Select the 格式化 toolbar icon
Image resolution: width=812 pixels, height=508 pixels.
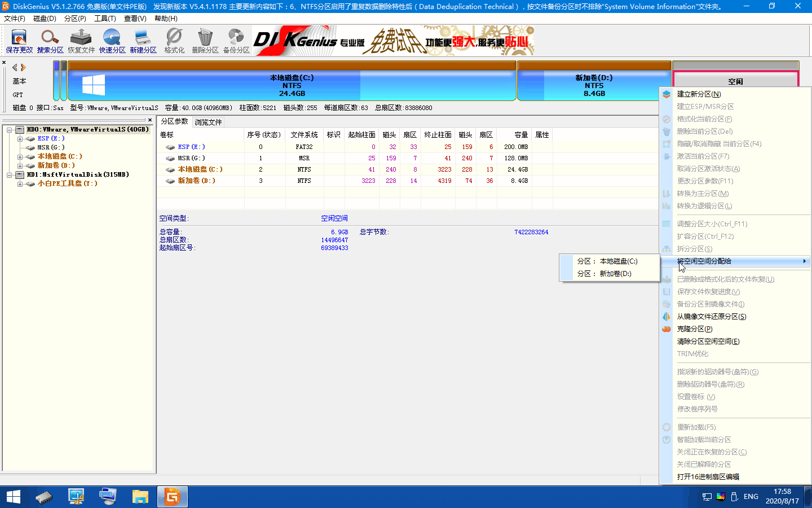point(174,42)
